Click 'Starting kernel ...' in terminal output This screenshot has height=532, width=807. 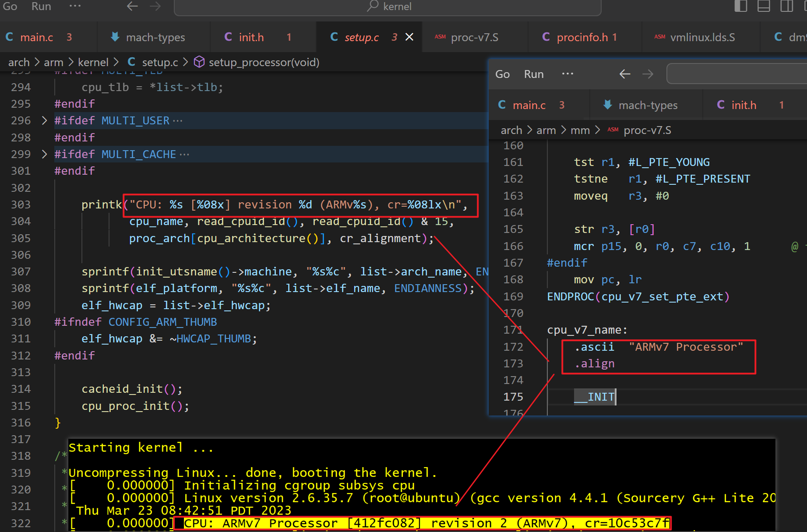[x=141, y=447]
